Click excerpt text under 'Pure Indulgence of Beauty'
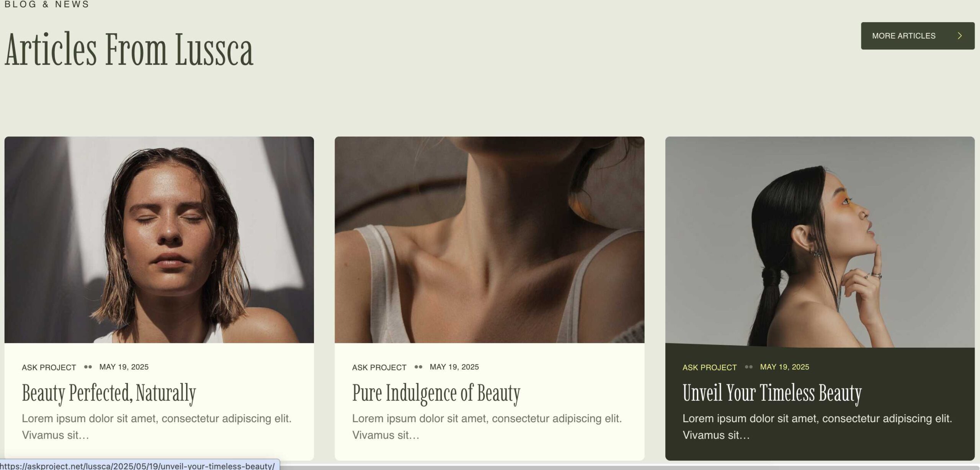This screenshot has height=470, width=980. [487, 427]
